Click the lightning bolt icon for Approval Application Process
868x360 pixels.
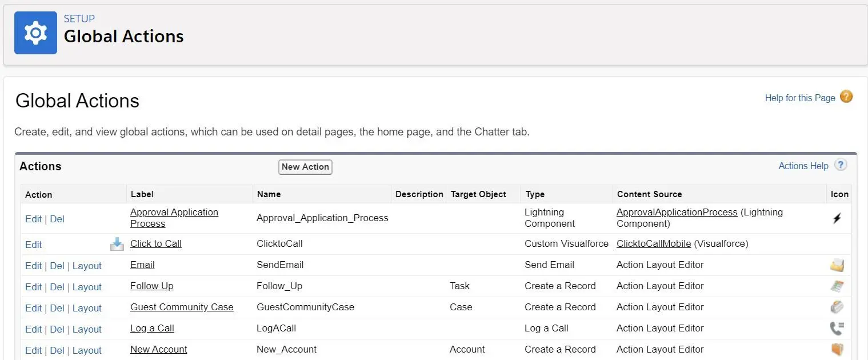point(837,218)
